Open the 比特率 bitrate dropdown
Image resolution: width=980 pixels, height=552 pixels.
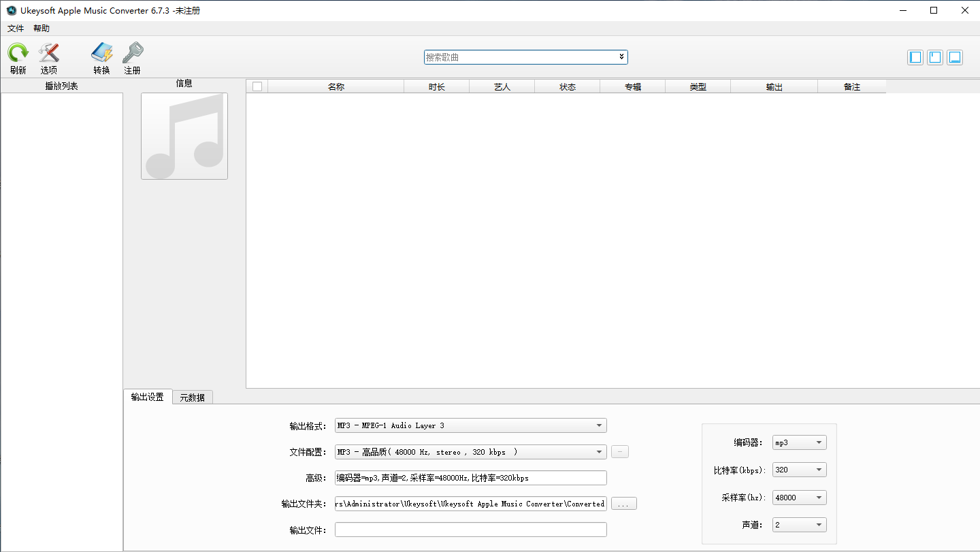799,470
